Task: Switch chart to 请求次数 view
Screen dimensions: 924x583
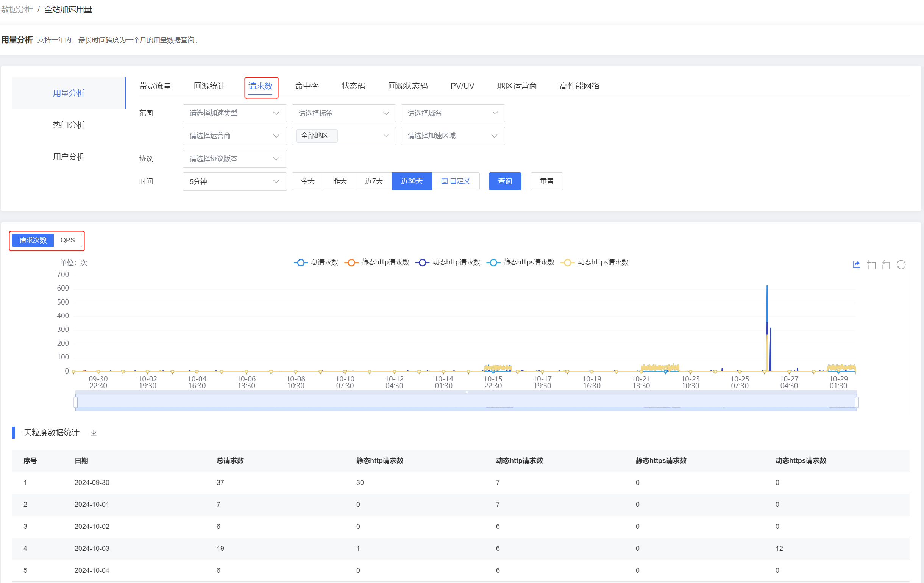Action: click(33, 240)
